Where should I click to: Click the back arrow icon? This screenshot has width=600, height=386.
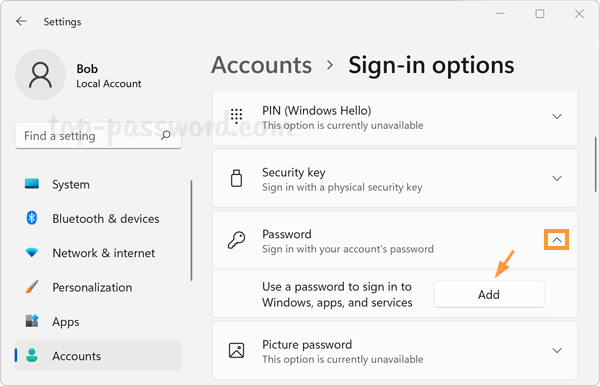pos(21,21)
